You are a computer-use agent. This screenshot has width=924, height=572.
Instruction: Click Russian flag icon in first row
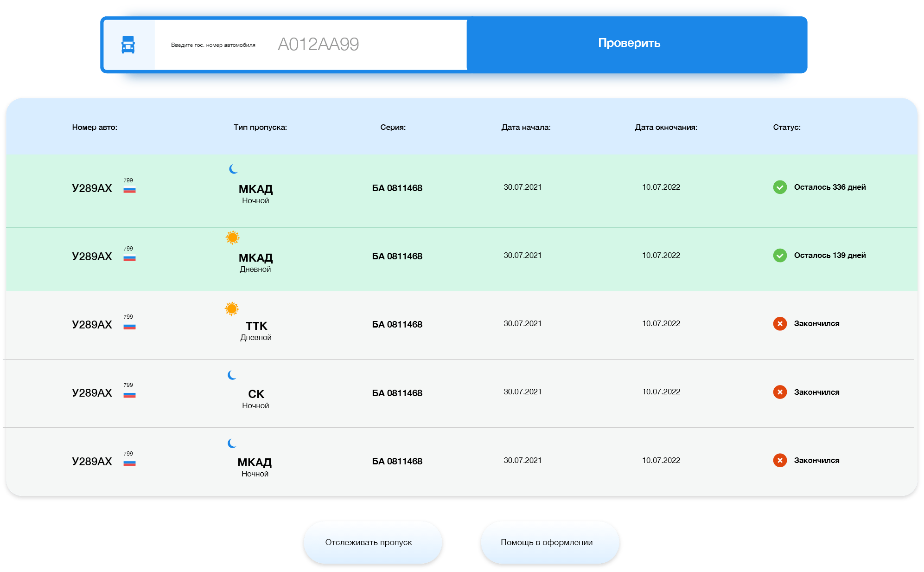click(129, 189)
